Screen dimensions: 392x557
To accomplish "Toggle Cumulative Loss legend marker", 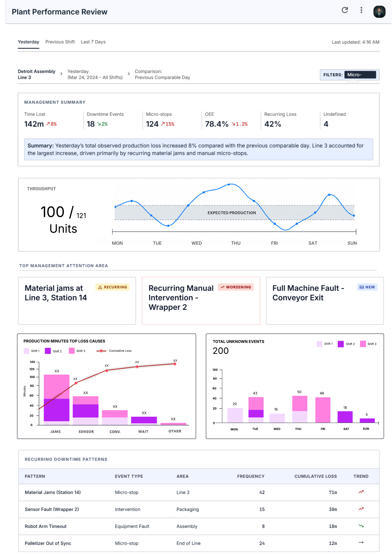I will (x=101, y=351).
